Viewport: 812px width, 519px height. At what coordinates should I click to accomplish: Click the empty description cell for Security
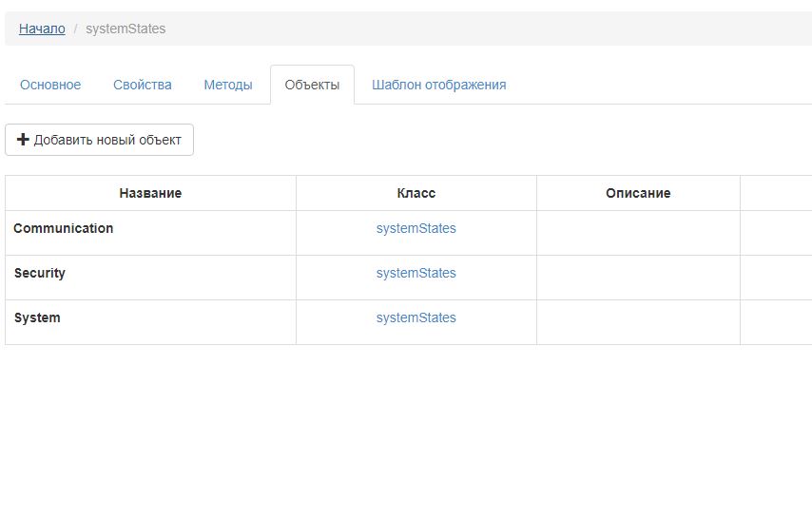pyautogui.click(x=638, y=278)
